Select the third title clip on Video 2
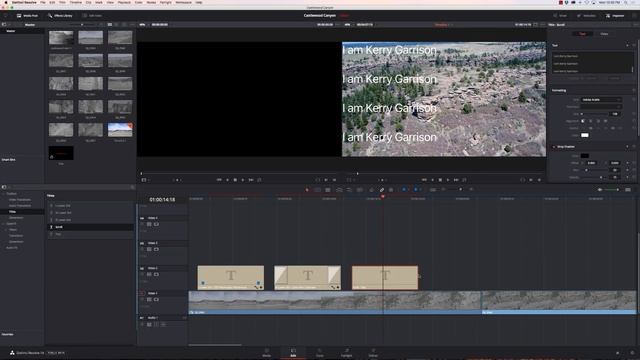Screen dimensions: 640x360 point(385,278)
